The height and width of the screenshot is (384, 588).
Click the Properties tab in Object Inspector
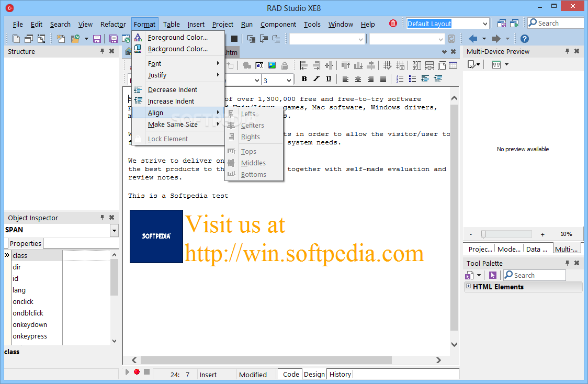25,243
